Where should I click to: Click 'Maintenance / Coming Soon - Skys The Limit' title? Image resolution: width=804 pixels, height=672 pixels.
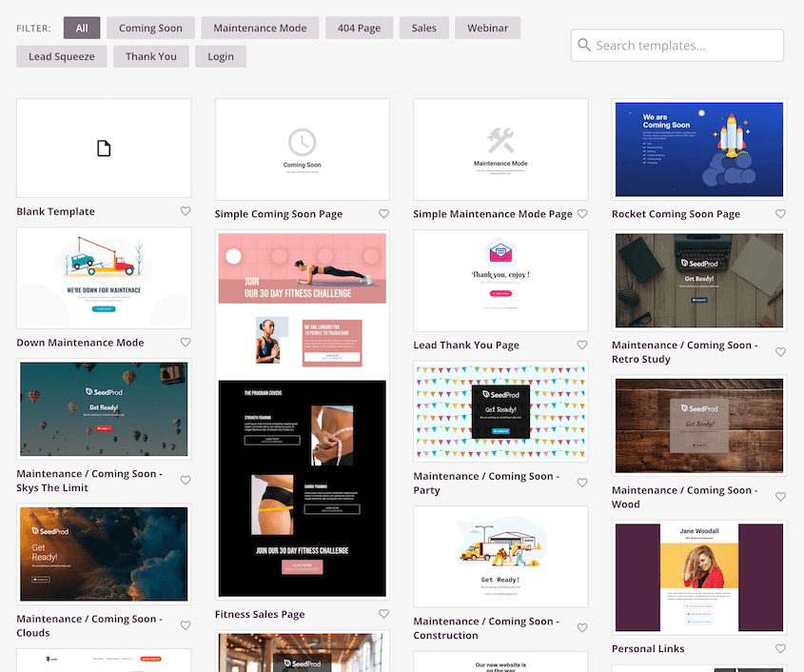tap(89, 480)
